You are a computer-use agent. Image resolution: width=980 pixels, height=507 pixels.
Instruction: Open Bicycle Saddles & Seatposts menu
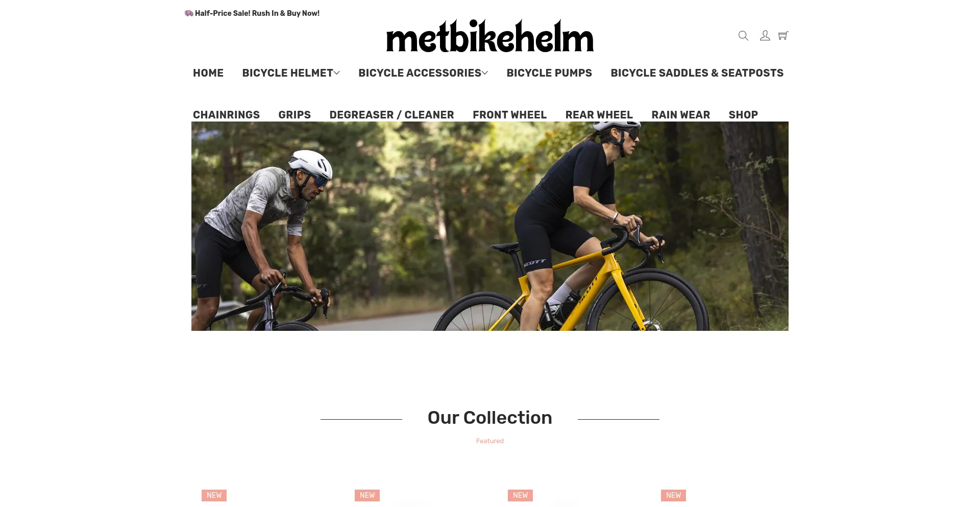(697, 73)
